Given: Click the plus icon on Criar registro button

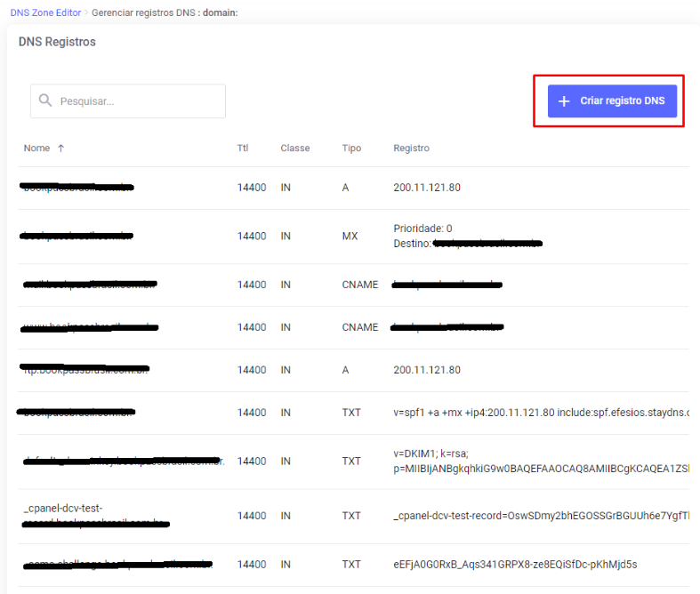Looking at the screenshot, I should (x=564, y=101).
